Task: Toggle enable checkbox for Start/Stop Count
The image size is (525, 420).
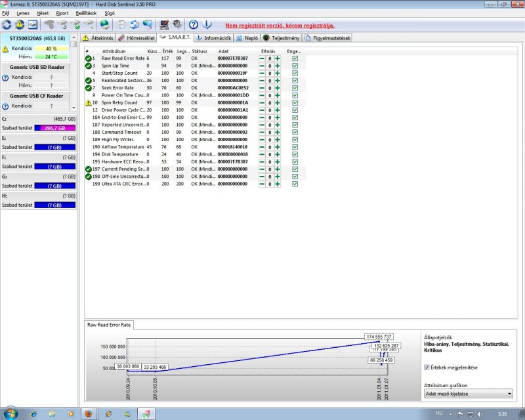Action: 295,73
